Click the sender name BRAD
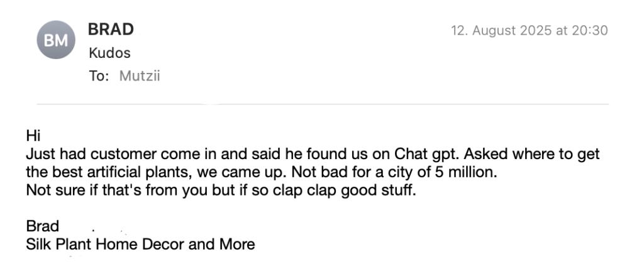The image size is (644, 276). (111, 30)
